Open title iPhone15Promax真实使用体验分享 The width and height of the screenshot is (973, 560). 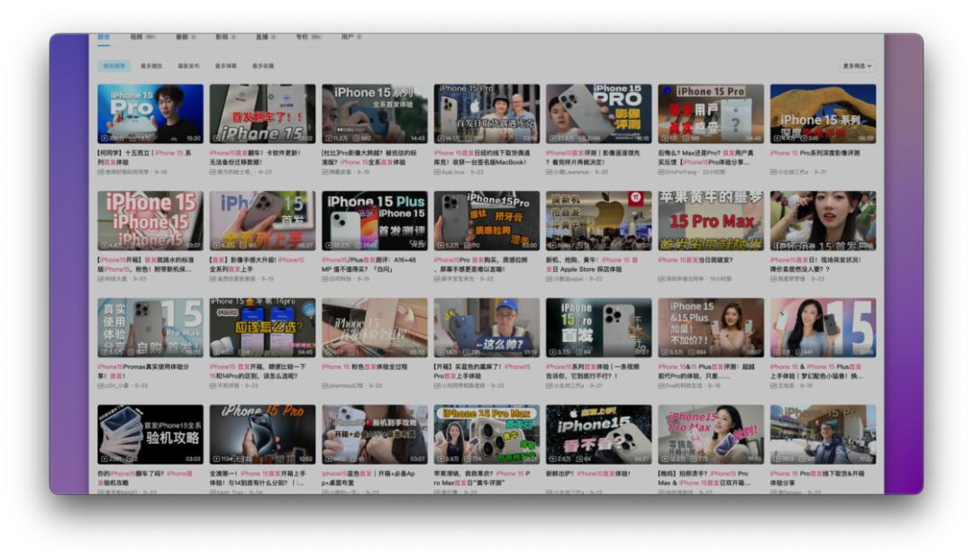(x=143, y=371)
